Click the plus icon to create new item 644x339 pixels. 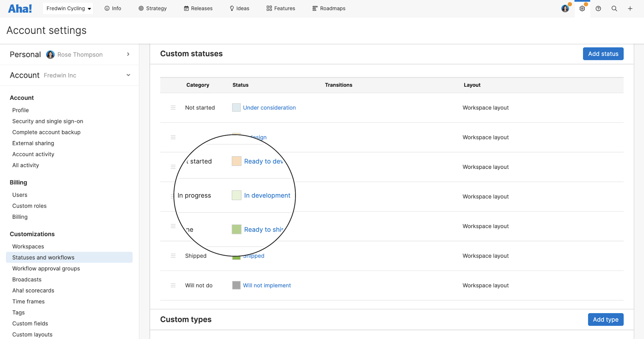click(630, 8)
